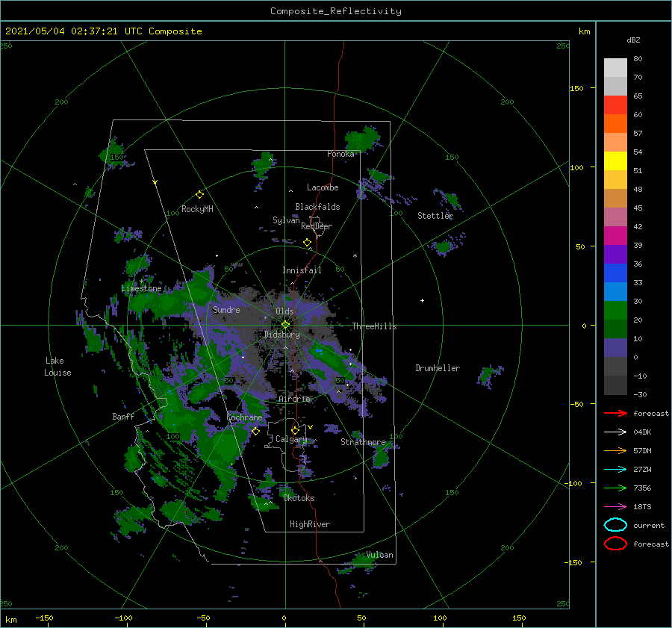Select the bright green 20-30 dBZ swatch

coord(615,310)
